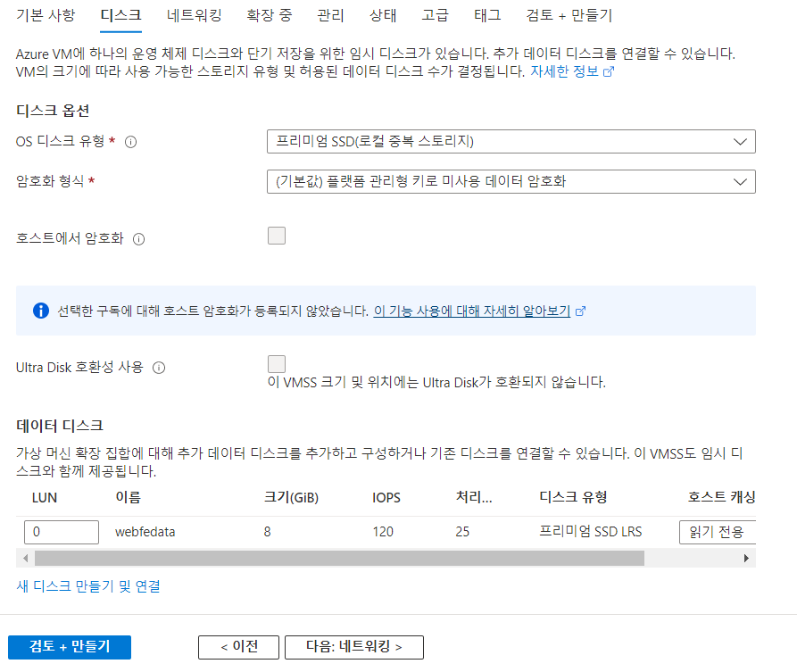Expand the 암호화 형식 dropdown
Screen dimensions: 797x672
click(511, 181)
